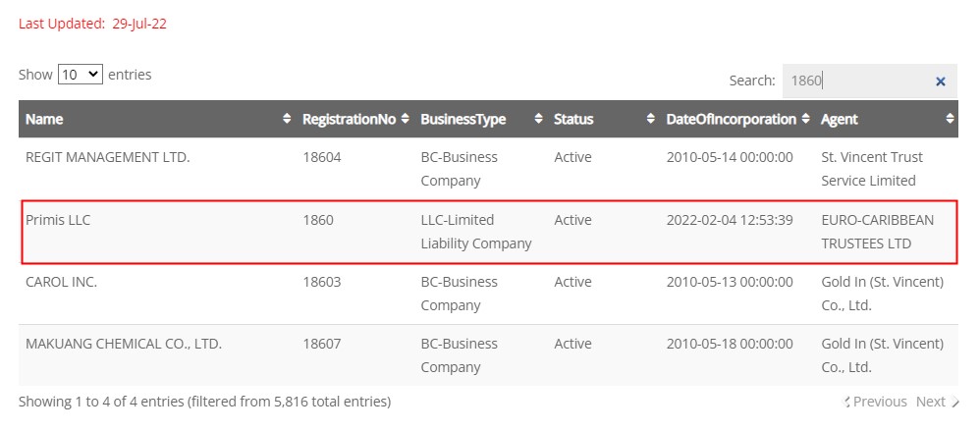
Task: Go to Next page
Action: [937, 402]
